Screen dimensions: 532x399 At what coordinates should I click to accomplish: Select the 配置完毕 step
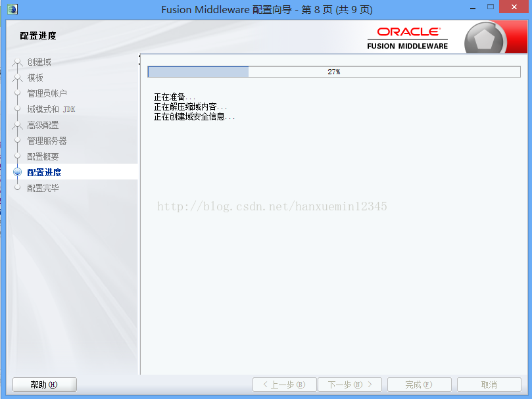pyautogui.click(x=43, y=188)
